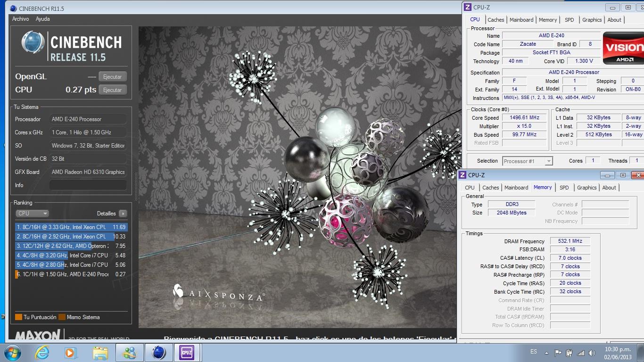This screenshot has width=644, height=362.
Task: Click the panel splitter handle beside render
Action: point(137,187)
